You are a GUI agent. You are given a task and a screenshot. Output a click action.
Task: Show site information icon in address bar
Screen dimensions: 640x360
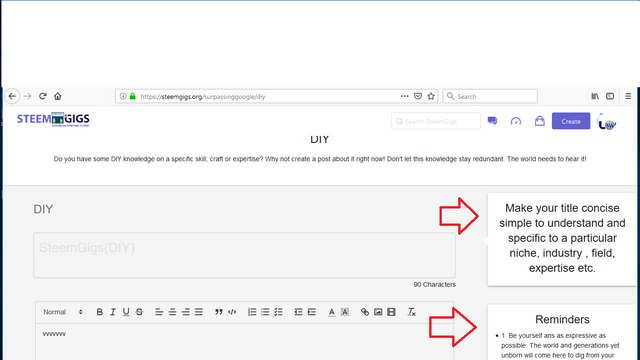point(123,96)
